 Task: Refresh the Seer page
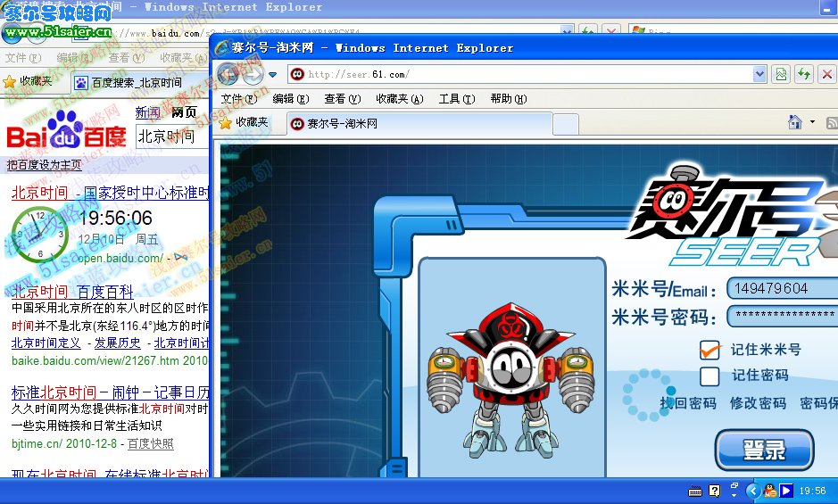[804, 74]
